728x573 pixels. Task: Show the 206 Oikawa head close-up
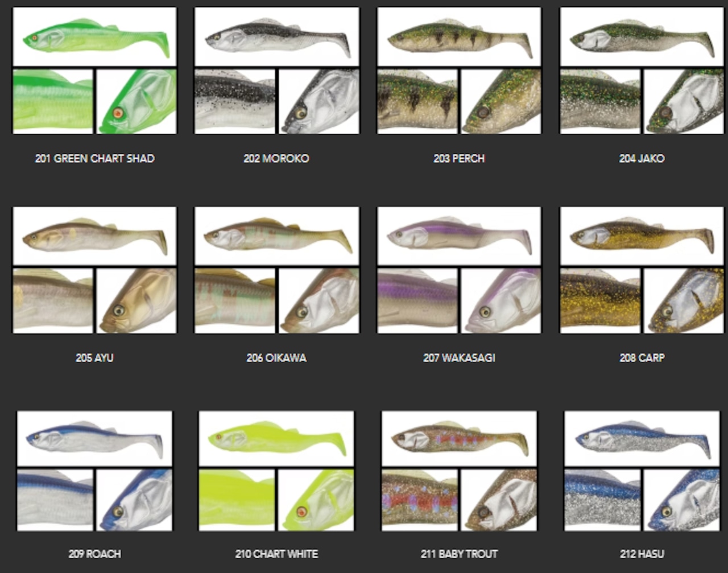click(x=319, y=301)
